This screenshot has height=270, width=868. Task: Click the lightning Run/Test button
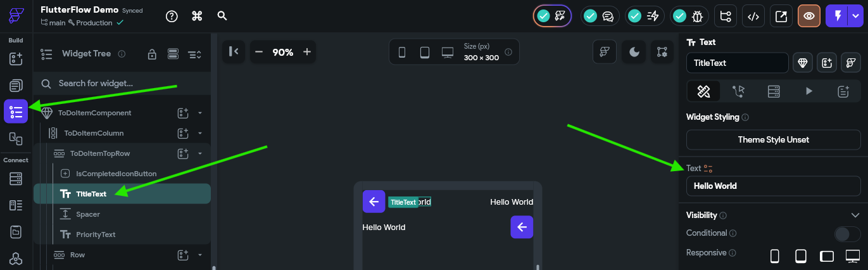tap(838, 16)
